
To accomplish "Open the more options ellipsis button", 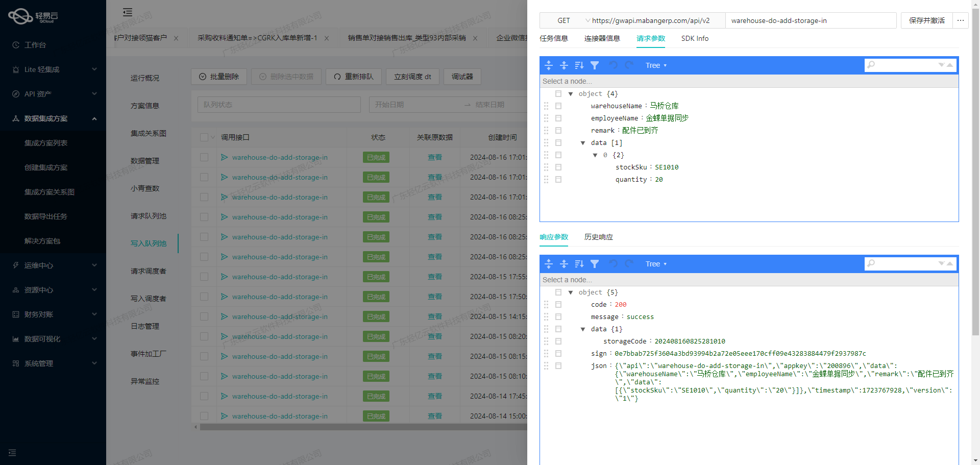I will tap(961, 20).
